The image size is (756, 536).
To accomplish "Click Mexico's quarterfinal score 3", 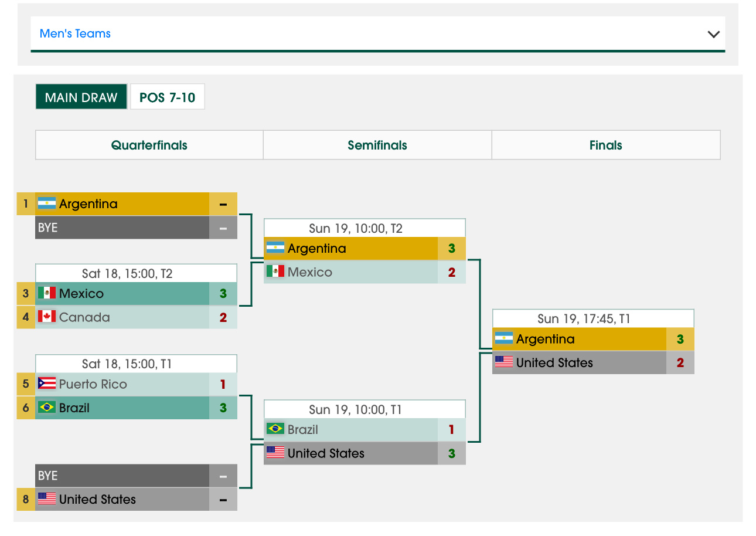I will click(223, 294).
